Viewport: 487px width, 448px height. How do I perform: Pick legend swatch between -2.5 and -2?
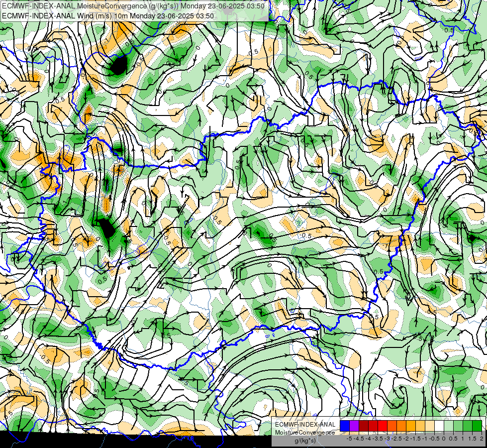(401, 426)
